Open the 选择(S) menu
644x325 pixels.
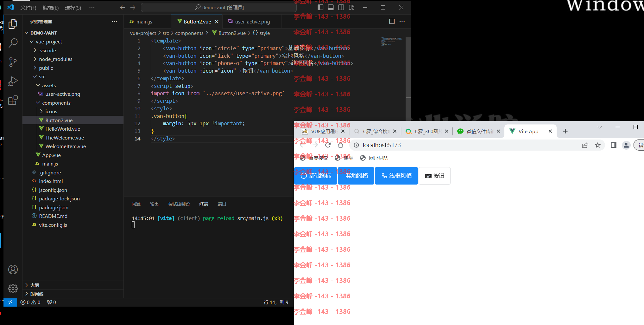point(73,7)
